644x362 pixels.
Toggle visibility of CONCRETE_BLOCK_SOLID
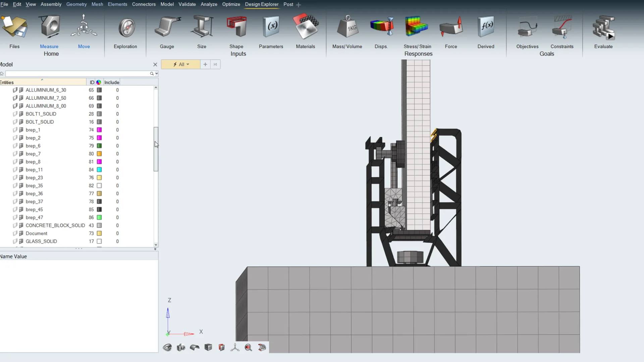tap(15, 226)
